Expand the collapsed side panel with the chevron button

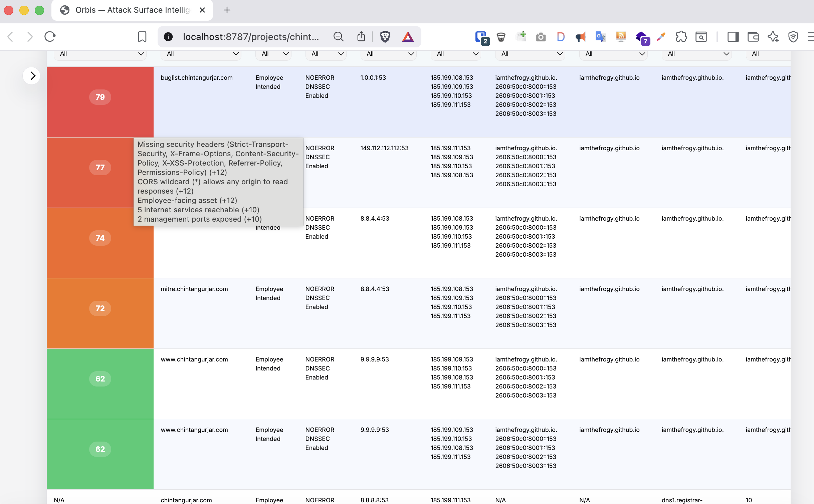[x=32, y=76]
